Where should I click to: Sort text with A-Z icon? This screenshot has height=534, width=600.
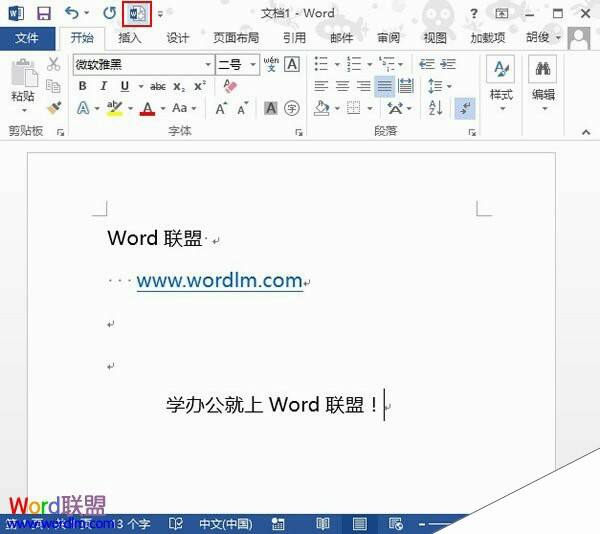click(x=435, y=108)
